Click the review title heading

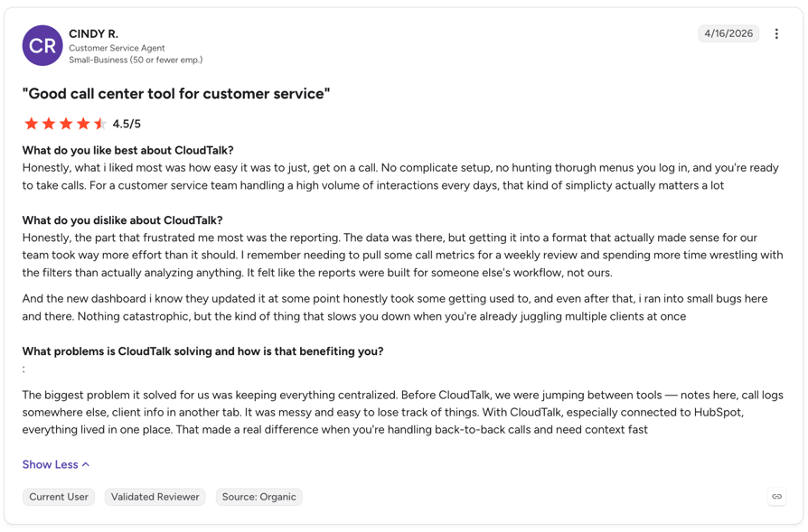tap(176, 94)
